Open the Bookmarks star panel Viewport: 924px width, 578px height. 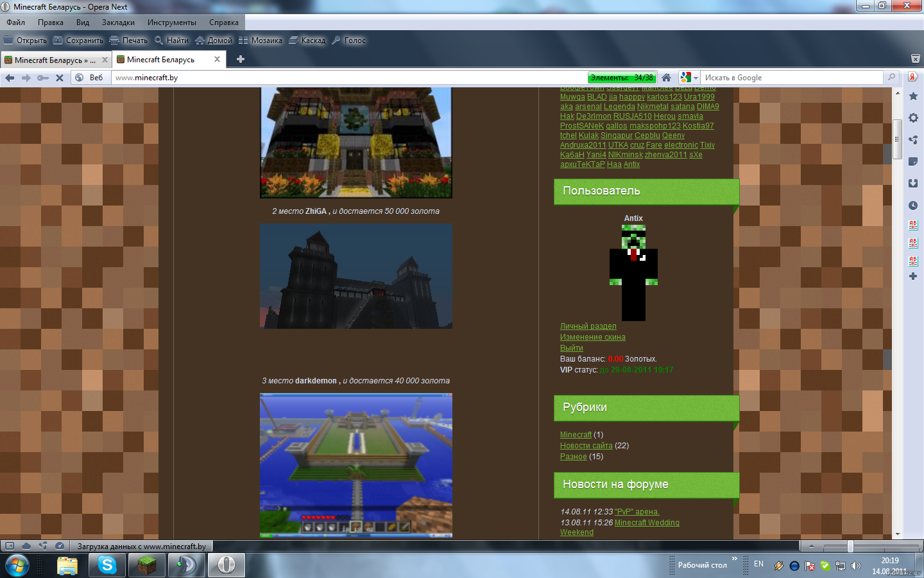coord(913,96)
